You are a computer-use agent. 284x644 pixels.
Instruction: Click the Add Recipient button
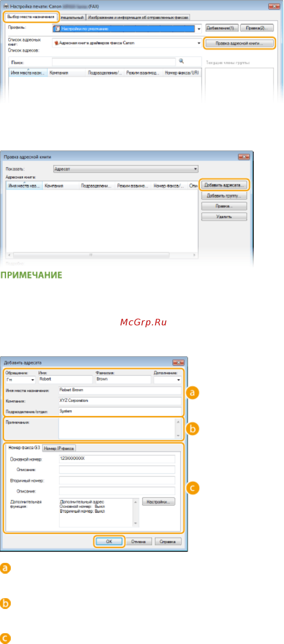[224, 185]
